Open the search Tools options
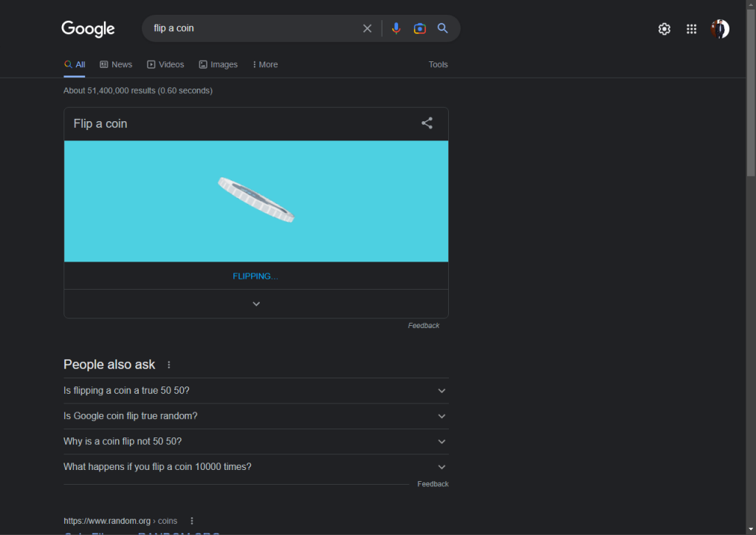 tap(438, 64)
